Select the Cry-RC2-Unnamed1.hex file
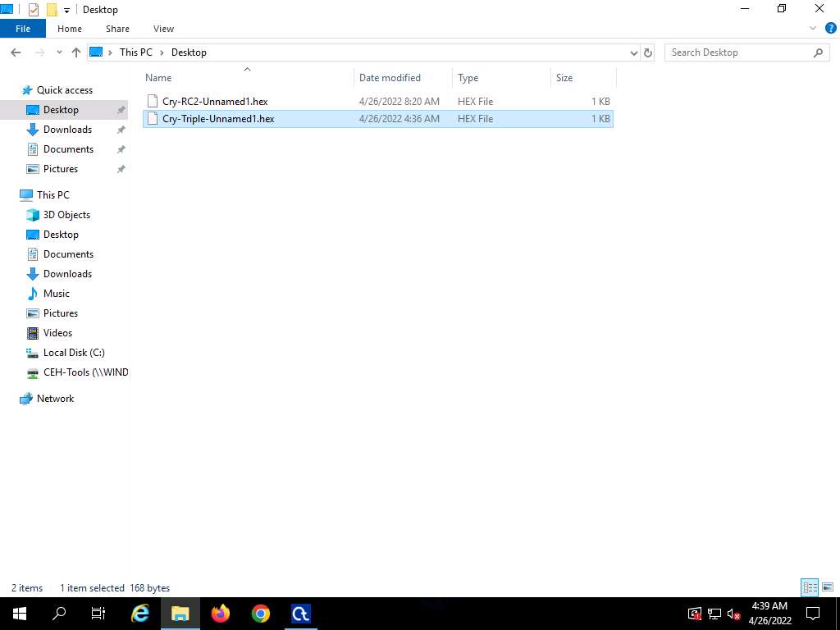This screenshot has width=840, height=630. click(215, 102)
